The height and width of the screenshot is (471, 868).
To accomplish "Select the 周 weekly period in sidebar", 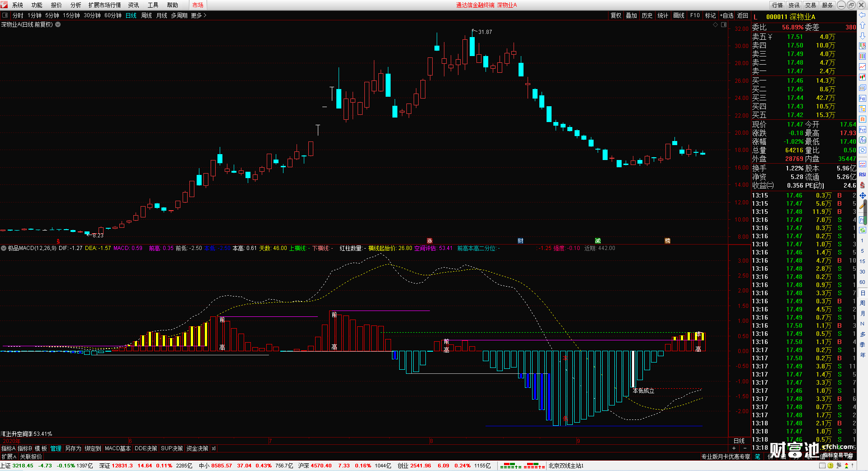I will pos(862,303).
